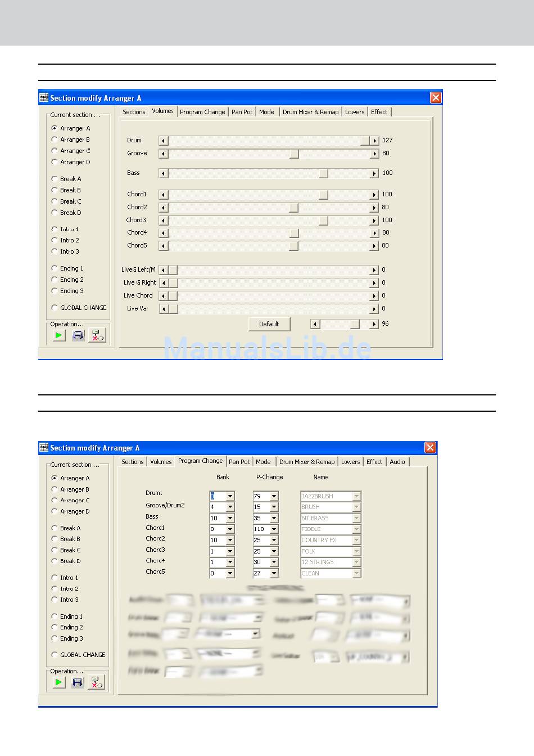Open Mode tab in upper window
Viewport: 534px width, 756px height.
266,112
